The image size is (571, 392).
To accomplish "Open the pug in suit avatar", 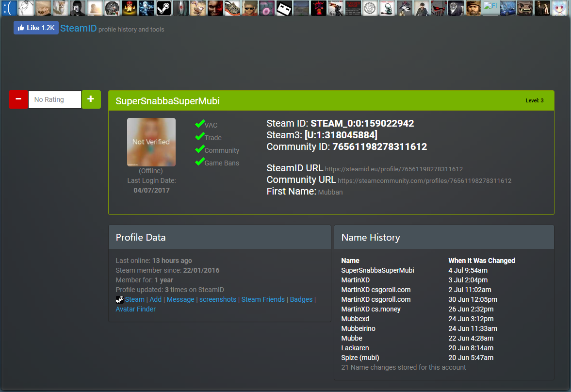I will (456, 8).
